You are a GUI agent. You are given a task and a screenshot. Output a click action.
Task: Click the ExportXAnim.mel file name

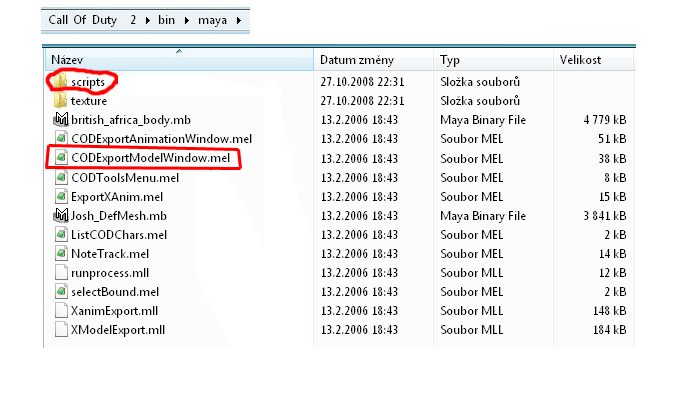(117, 197)
